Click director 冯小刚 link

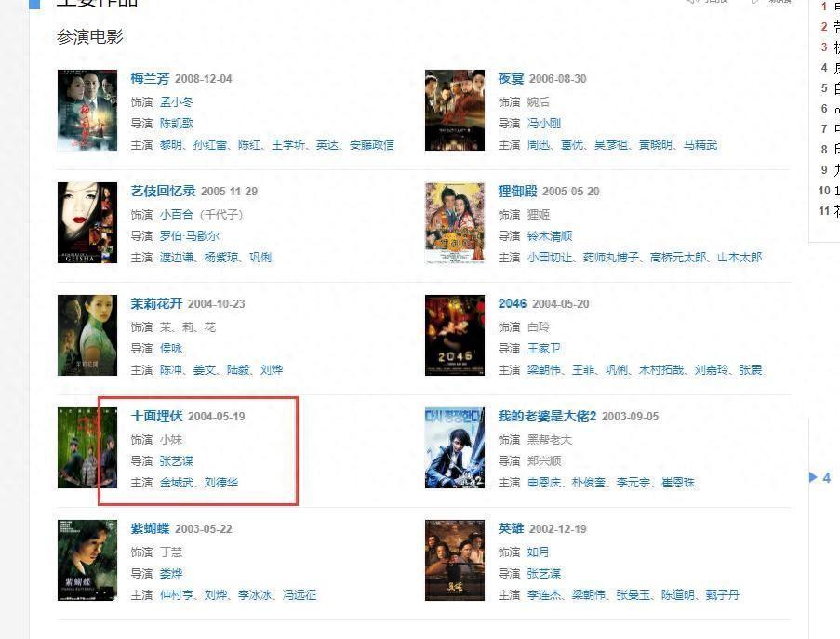[544, 123]
